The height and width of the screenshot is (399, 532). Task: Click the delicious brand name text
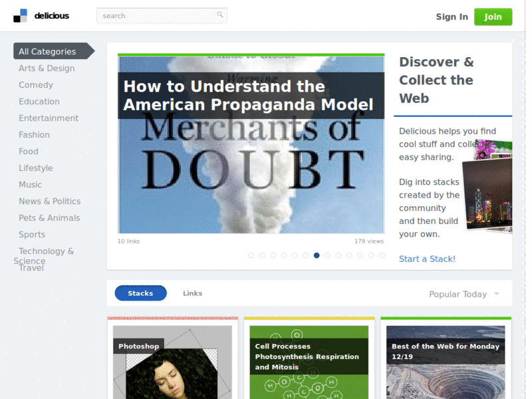52,16
